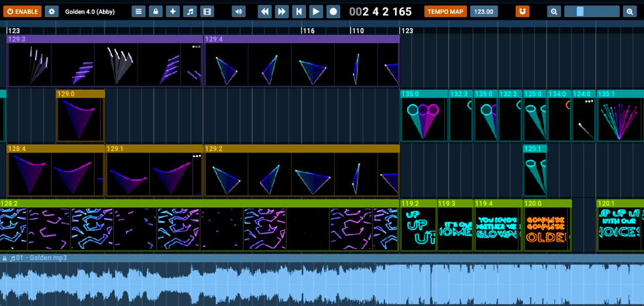Select the green clip 128:2
The height and width of the screenshot is (306, 644).
pos(199,225)
